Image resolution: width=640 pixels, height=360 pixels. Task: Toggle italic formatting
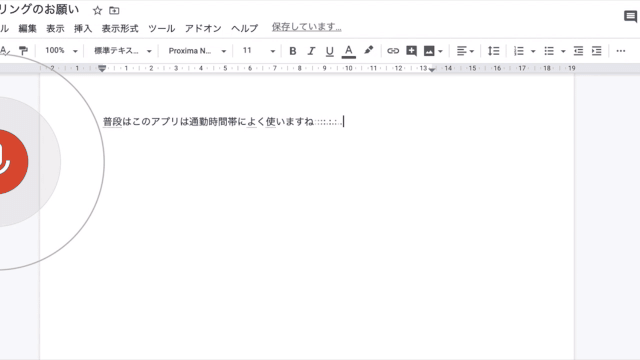click(311, 51)
